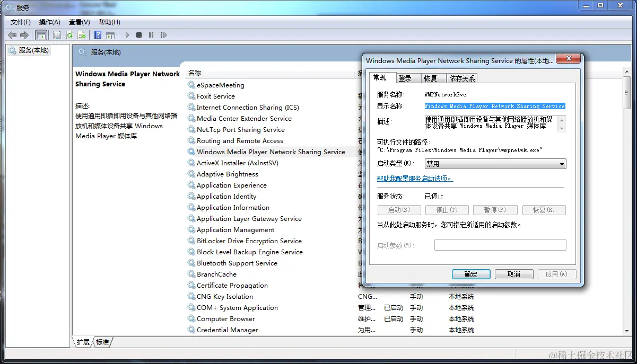Click the gear icon next to Foxit Service
This screenshot has height=364, width=637.
click(191, 96)
